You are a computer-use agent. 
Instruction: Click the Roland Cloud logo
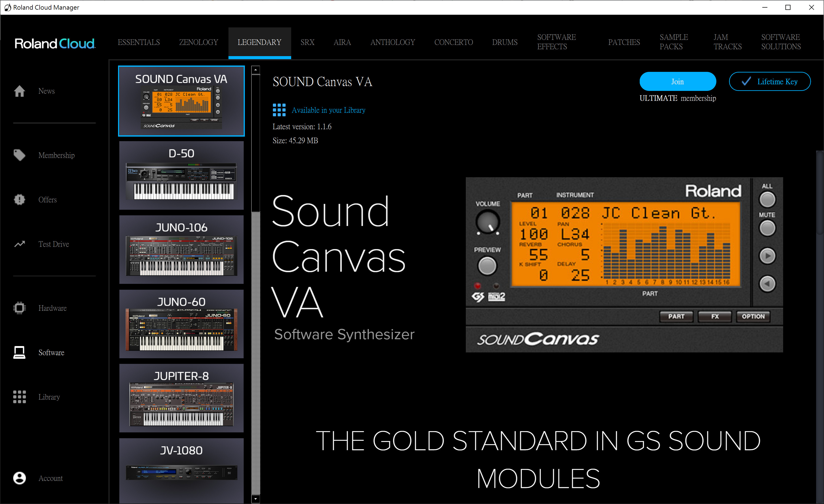click(55, 43)
